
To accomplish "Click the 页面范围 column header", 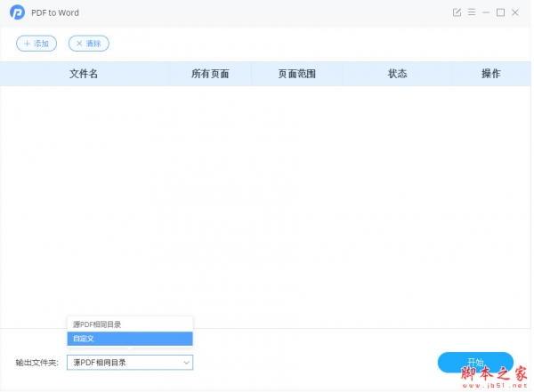I will (x=297, y=74).
